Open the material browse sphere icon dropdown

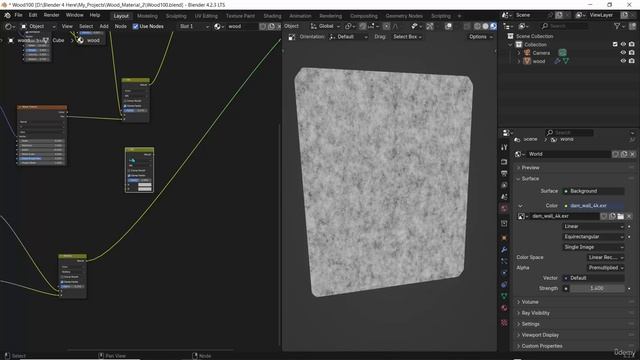click(218, 27)
